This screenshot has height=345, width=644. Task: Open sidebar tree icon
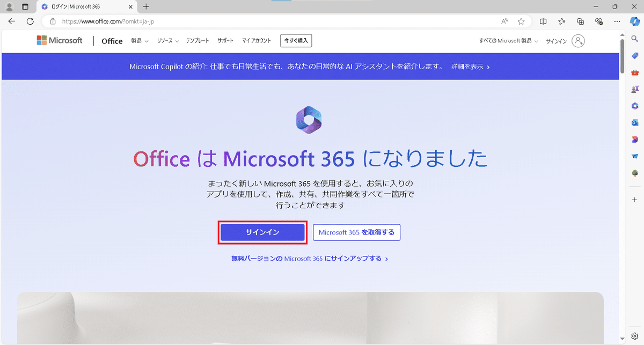(635, 172)
